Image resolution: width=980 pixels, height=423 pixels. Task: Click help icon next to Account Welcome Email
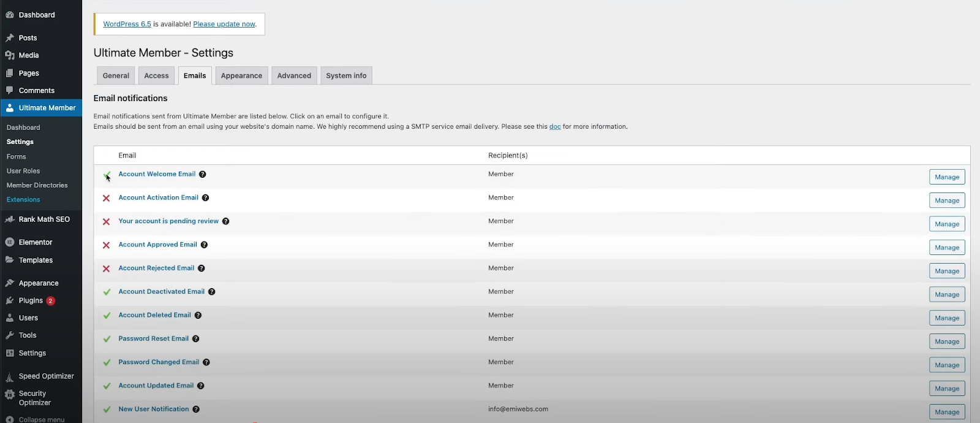(x=202, y=174)
